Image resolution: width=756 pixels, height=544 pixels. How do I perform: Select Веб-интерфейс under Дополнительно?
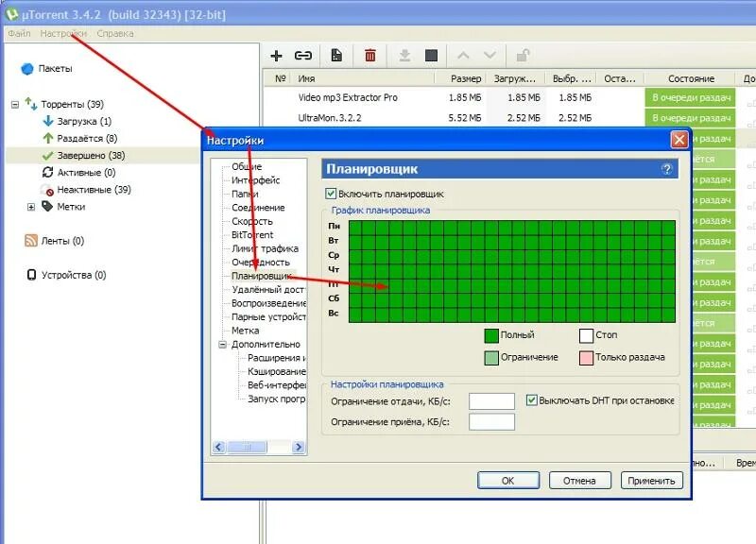pos(277,385)
